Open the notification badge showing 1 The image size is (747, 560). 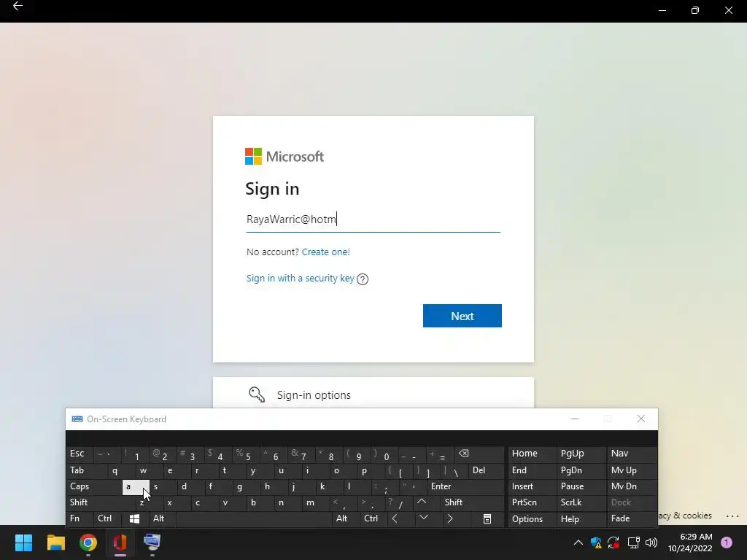coord(727,542)
